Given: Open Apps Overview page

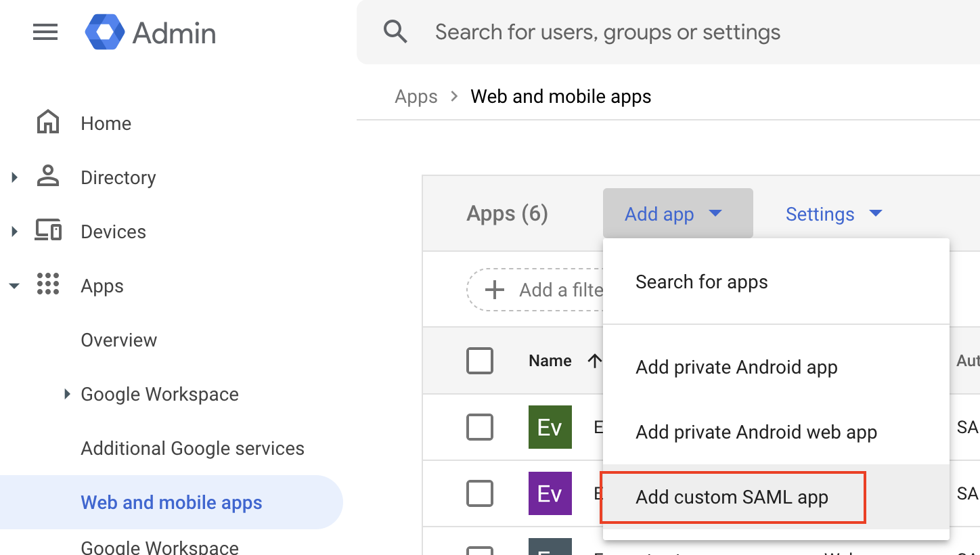Looking at the screenshot, I should (119, 340).
